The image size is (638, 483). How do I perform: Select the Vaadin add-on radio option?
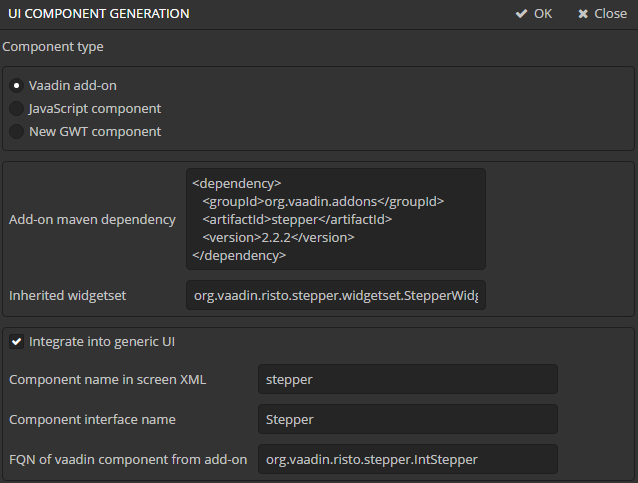pyautogui.click(x=17, y=85)
